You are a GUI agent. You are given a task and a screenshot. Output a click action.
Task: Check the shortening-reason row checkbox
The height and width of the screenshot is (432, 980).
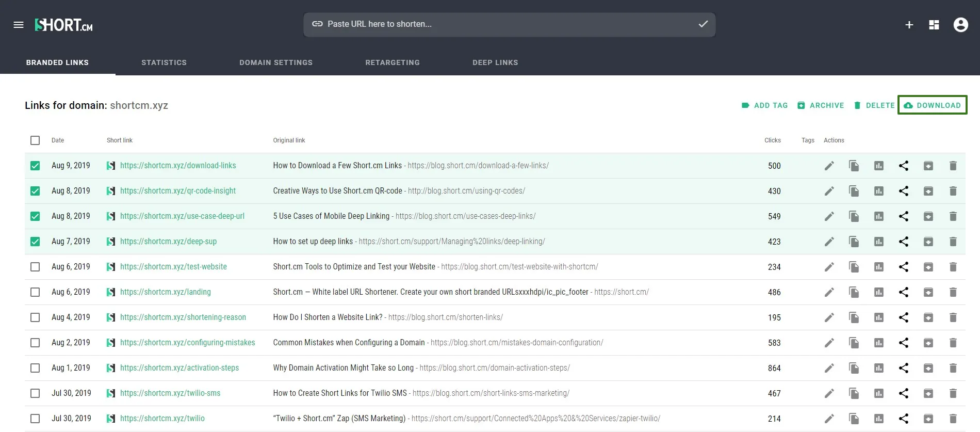[x=35, y=317]
